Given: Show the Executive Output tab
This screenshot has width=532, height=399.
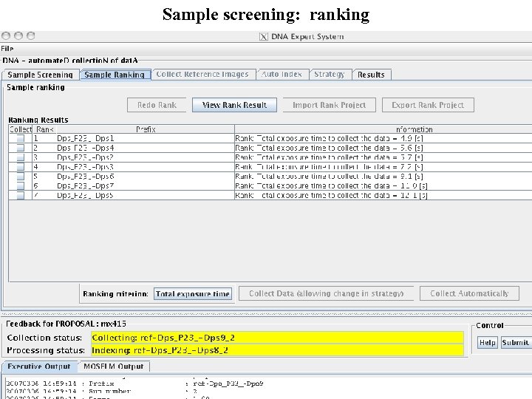Looking at the screenshot, I should pos(39,366).
